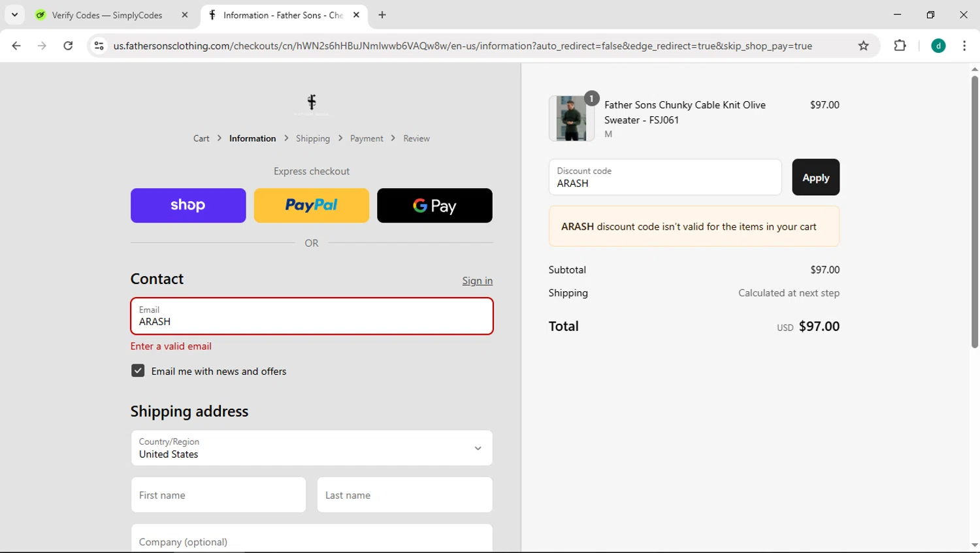Screen dimensions: 980x553
Task: Go to Cart breadcrumb step
Action: 201,138
